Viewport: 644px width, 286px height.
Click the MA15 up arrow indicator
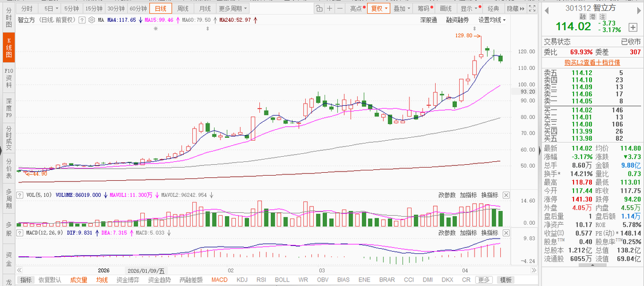pyautogui.click(x=177, y=19)
